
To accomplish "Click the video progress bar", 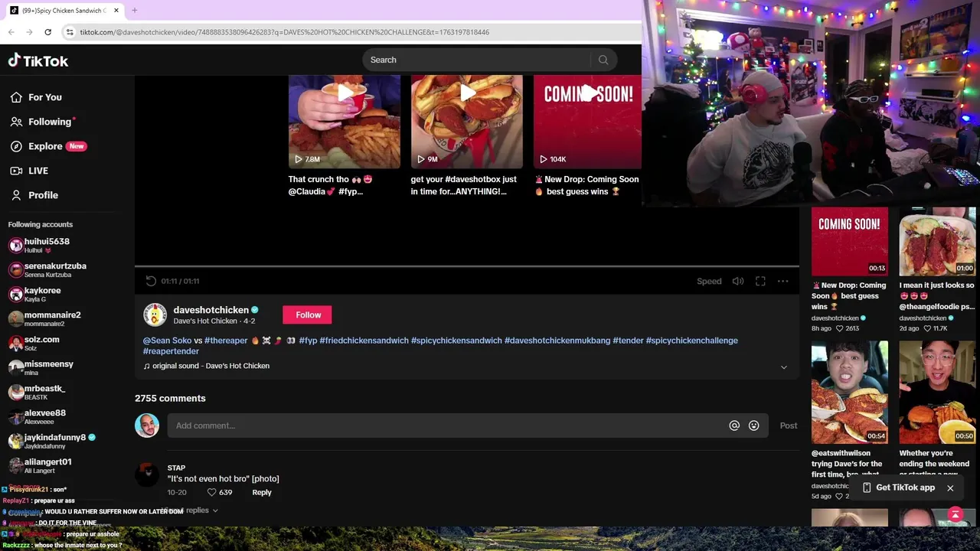I will tap(467, 267).
